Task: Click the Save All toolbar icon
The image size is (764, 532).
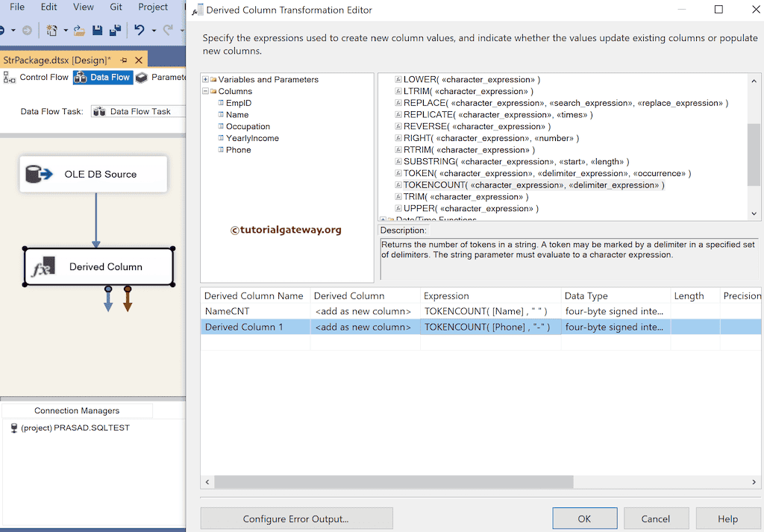Action: point(113,31)
